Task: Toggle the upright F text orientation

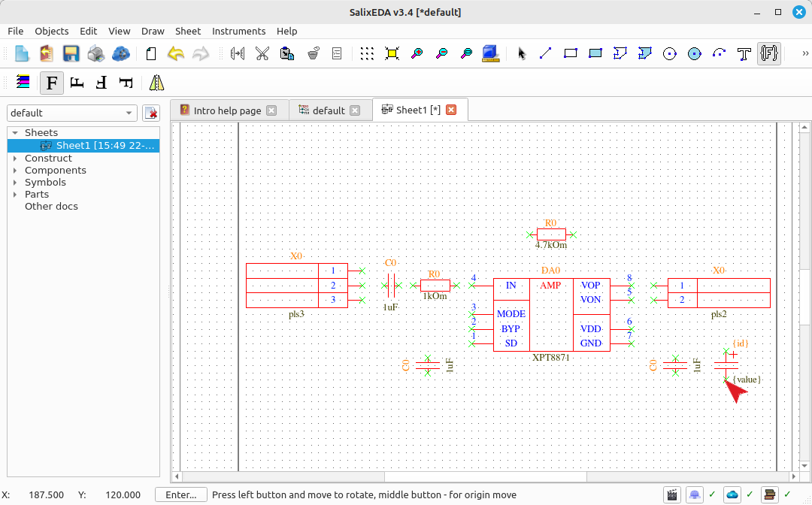Action: tap(52, 83)
